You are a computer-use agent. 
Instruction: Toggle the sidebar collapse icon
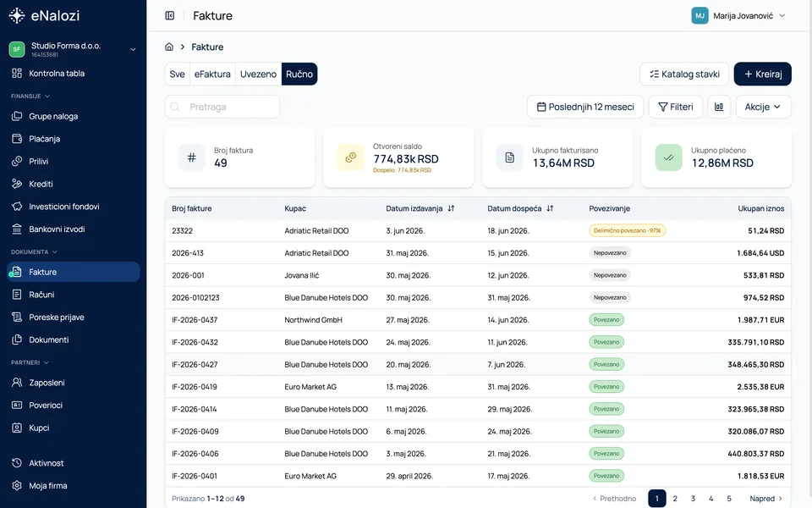click(170, 15)
